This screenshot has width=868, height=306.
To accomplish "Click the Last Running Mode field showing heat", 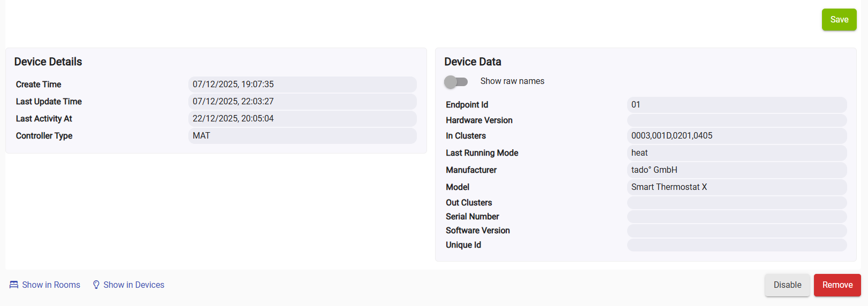I will tap(736, 153).
